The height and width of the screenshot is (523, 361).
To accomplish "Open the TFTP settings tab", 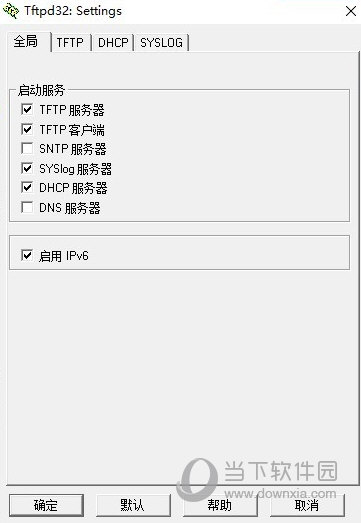I will pyautogui.click(x=70, y=42).
